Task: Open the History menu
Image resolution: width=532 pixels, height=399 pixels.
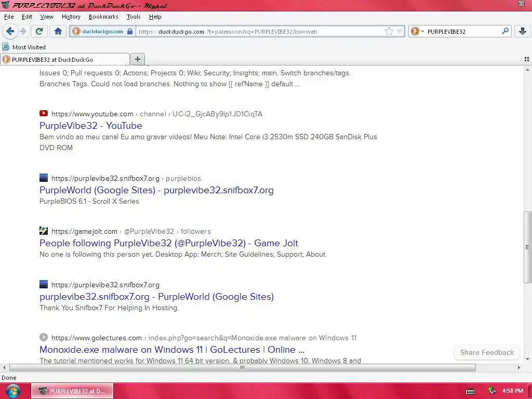Action: (71, 17)
